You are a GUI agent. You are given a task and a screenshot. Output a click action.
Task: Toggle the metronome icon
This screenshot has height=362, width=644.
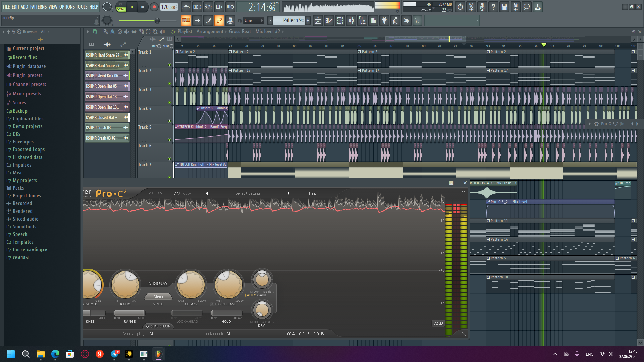186,7
